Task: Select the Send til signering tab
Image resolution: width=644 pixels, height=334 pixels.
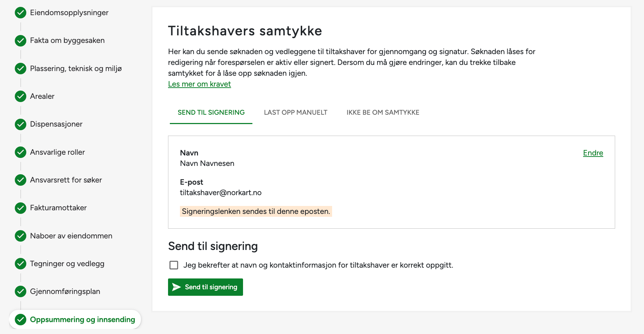Action: click(211, 113)
